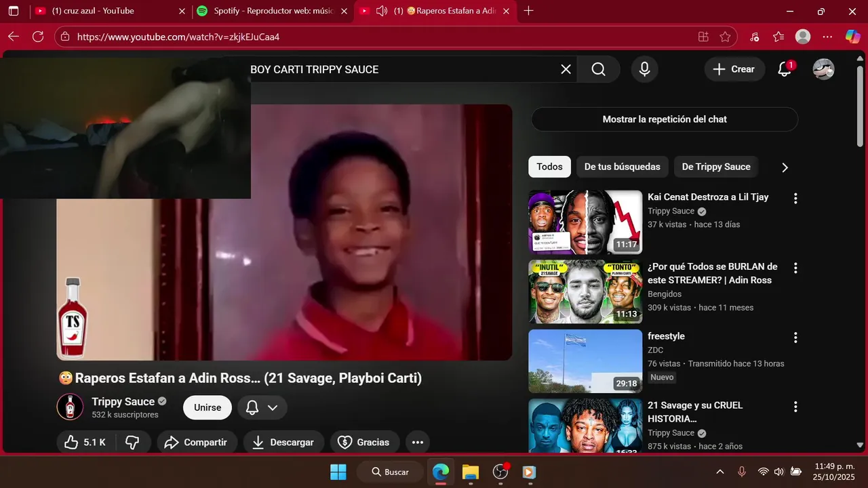868x488 pixels.
Task: Open the freestyle video thumbnail
Action: [x=585, y=361]
